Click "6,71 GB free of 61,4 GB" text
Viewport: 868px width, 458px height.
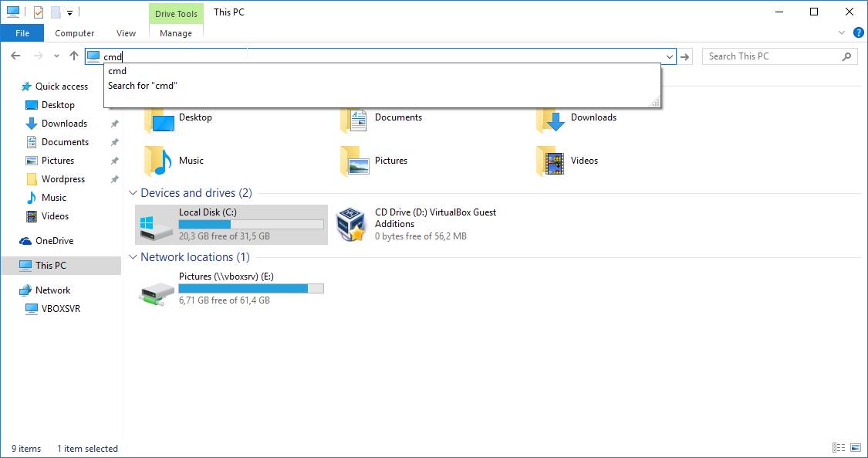coord(225,300)
